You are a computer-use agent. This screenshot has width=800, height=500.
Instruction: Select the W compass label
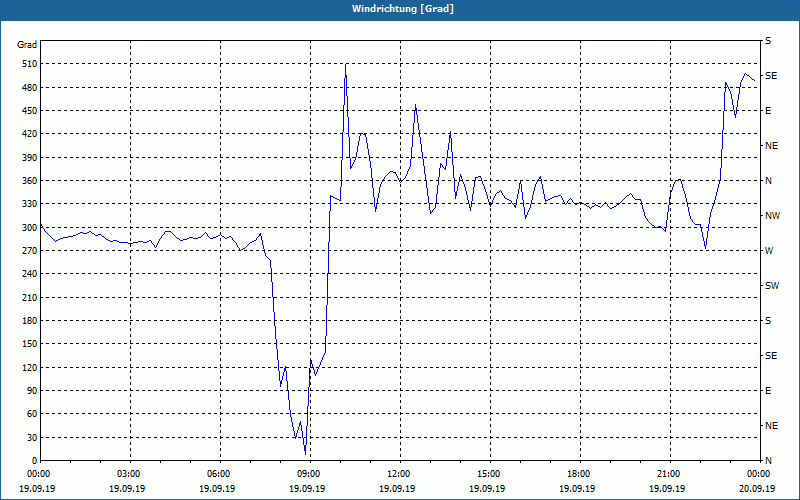pos(769,251)
